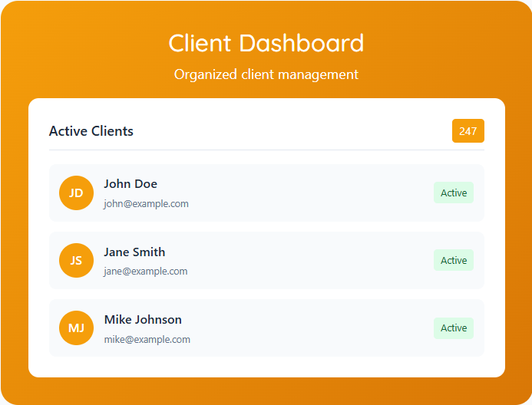Click the Active Clients section heading
This screenshot has height=405, width=532.
tap(91, 131)
